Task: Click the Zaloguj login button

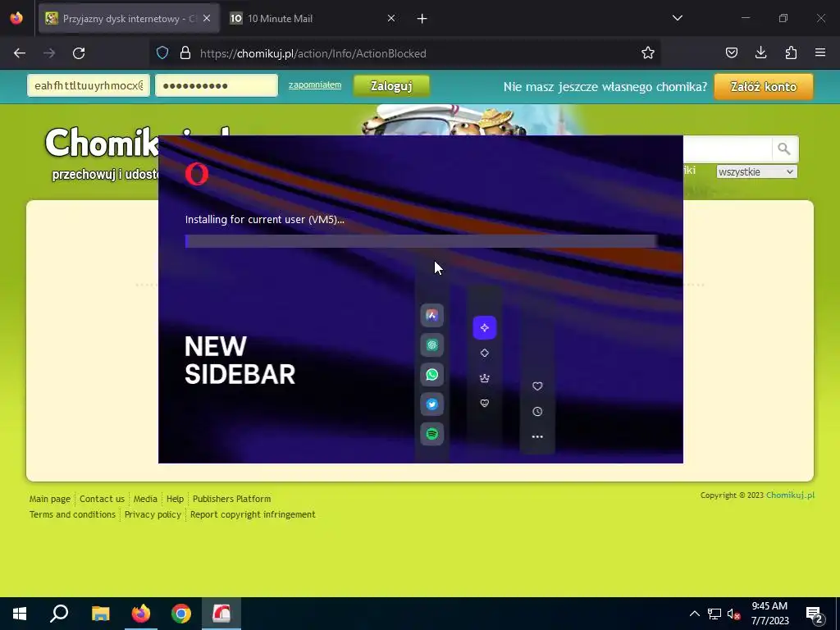Action: [x=391, y=86]
